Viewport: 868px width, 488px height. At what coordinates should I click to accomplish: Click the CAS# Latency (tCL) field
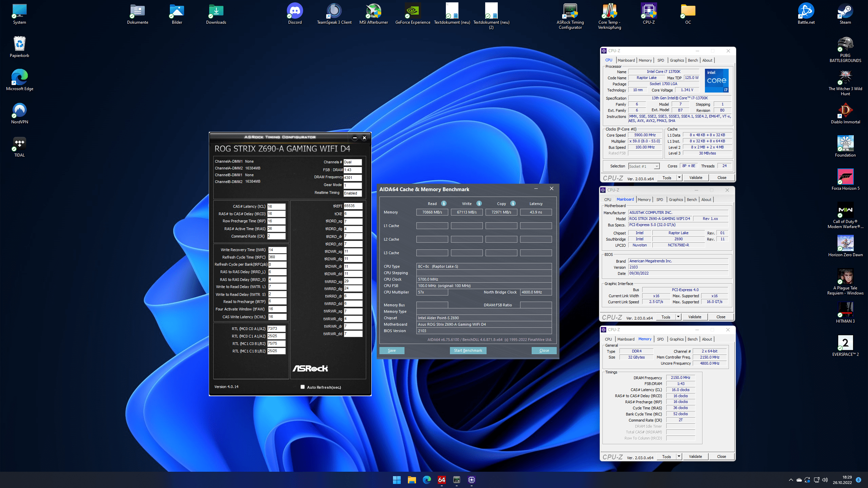tap(276, 206)
